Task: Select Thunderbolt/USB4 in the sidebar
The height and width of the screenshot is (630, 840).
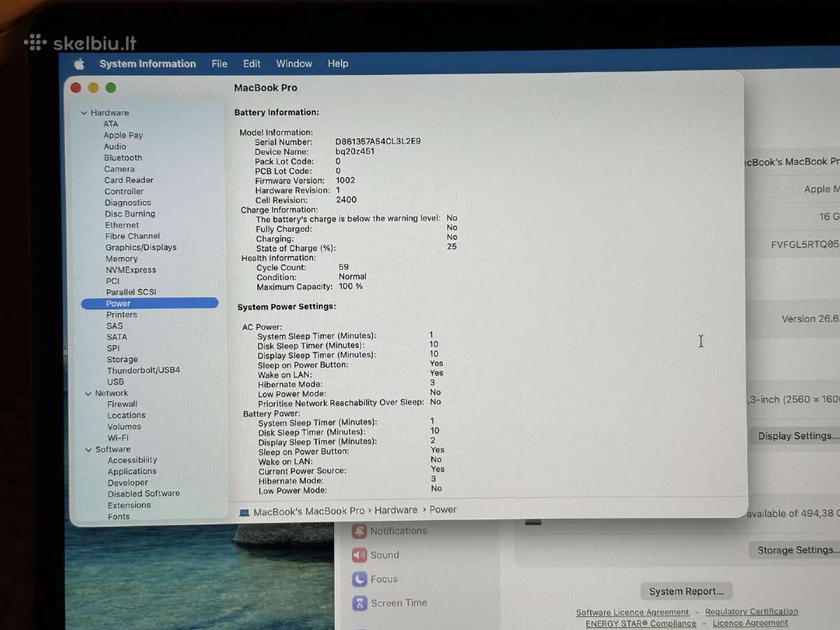Action: [143, 370]
